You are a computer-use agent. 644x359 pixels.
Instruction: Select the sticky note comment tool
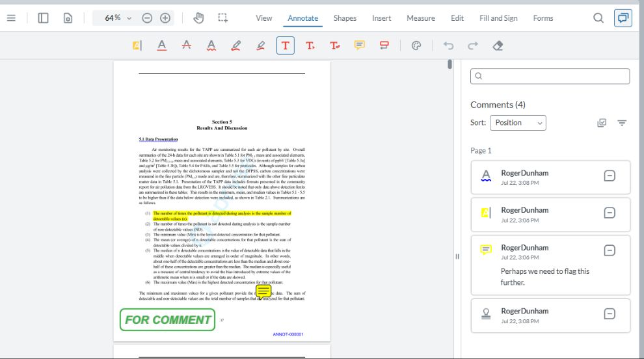tap(359, 46)
